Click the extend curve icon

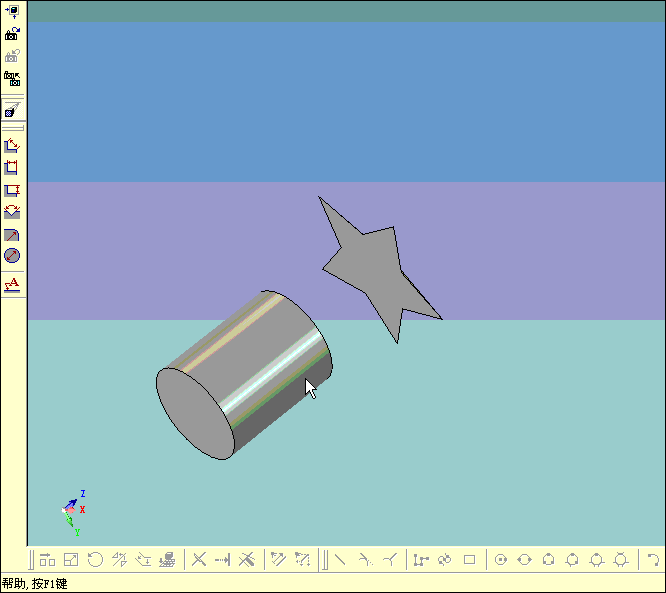click(223, 560)
